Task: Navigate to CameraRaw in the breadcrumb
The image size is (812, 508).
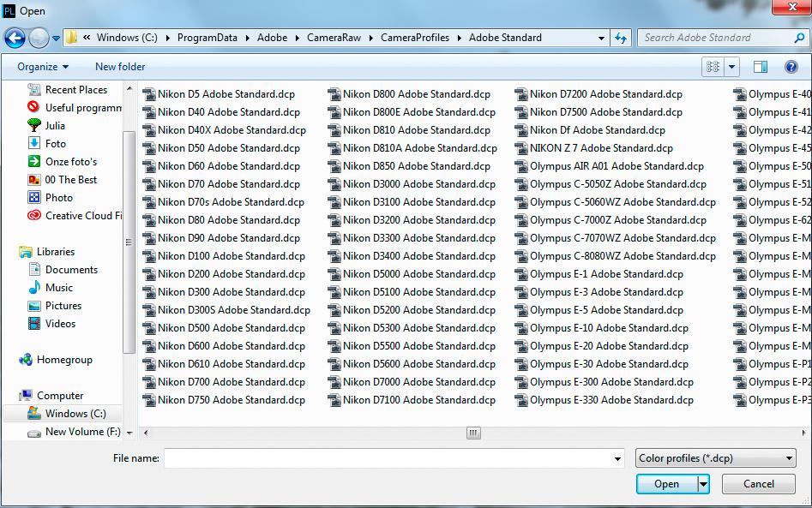Action: [334, 38]
